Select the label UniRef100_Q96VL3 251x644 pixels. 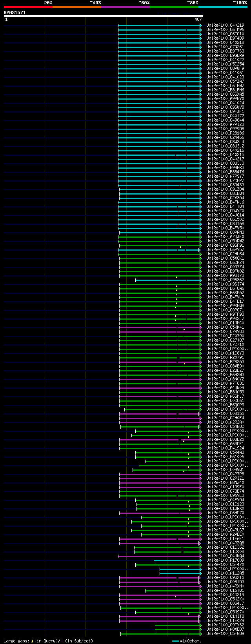225,496
